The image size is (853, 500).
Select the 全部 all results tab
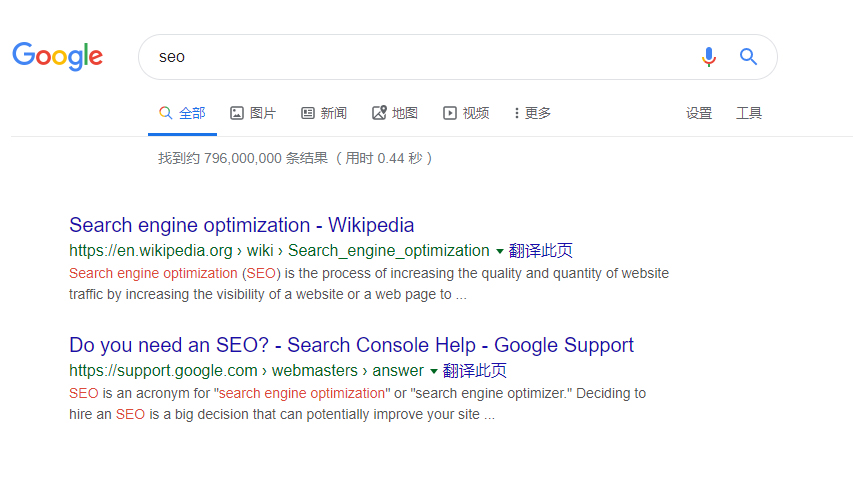(183, 113)
